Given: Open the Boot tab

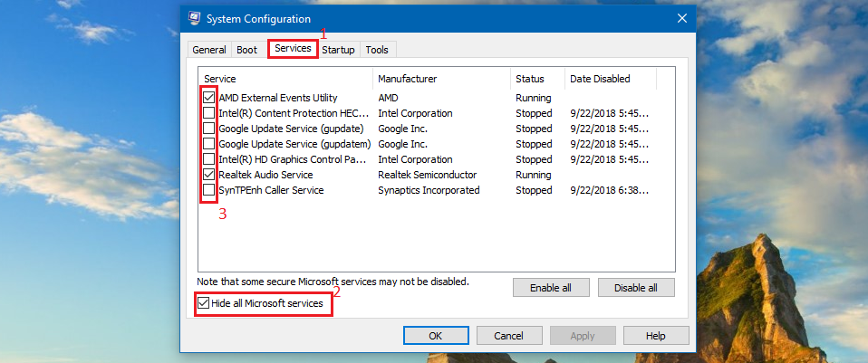Looking at the screenshot, I should pyautogui.click(x=246, y=50).
